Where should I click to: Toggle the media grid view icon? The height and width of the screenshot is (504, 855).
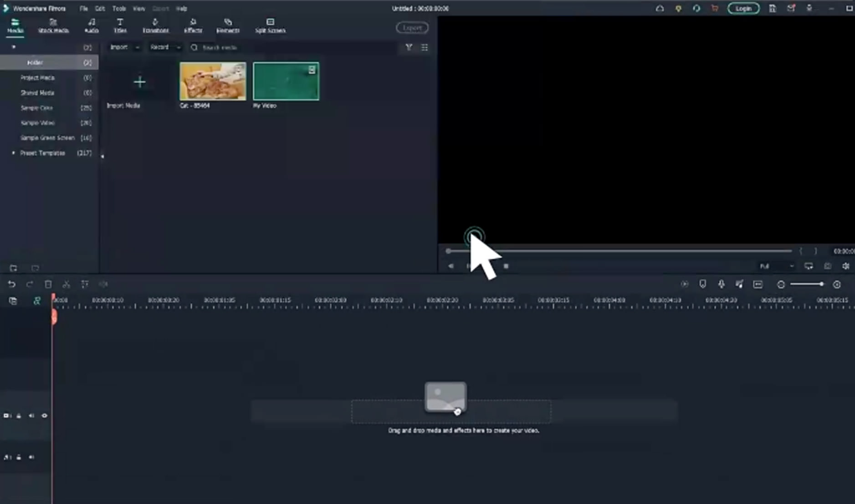point(425,47)
